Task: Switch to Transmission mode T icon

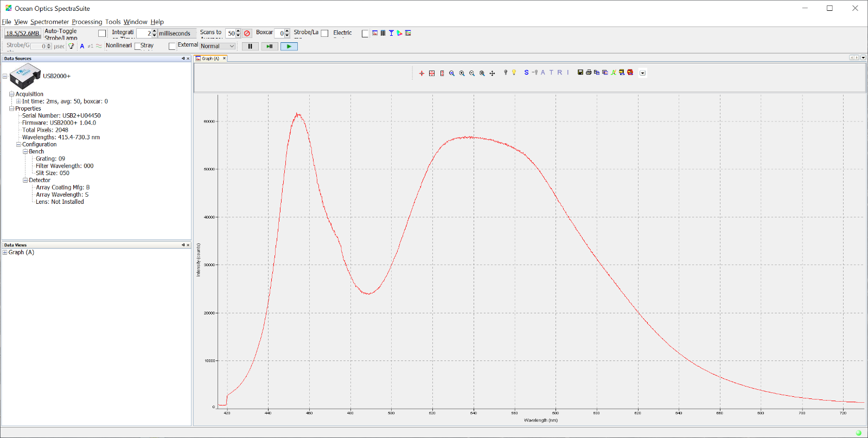Action: (551, 72)
